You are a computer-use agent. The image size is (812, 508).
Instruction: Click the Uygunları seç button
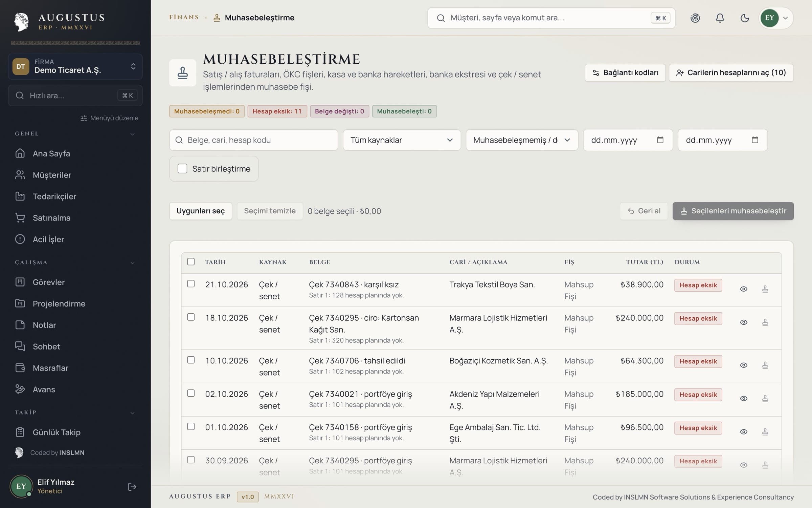point(201,211)
